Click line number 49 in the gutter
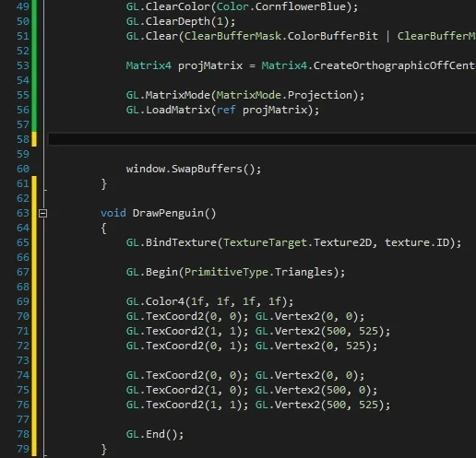The image size is (476, 458). coord(23,6)
